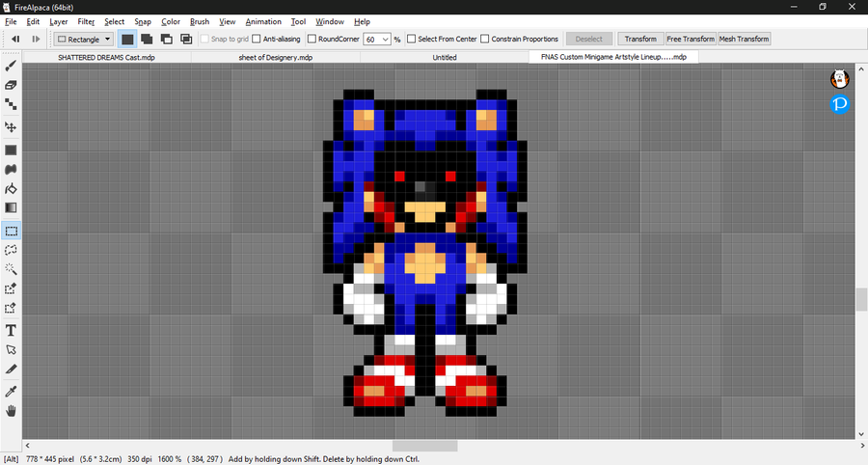
Task: Select the Fill rectangle shape tool
Action: pyautogui.click(x=11, y=150)
